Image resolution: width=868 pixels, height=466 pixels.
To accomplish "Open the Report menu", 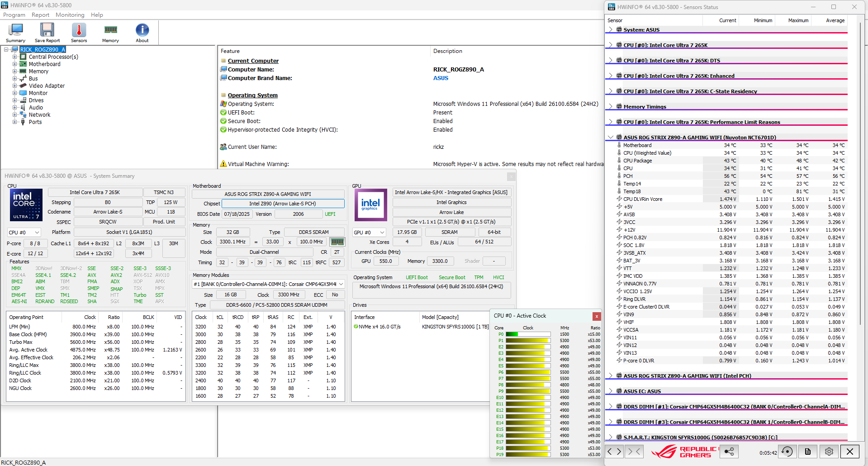I will tap(40, 15).
